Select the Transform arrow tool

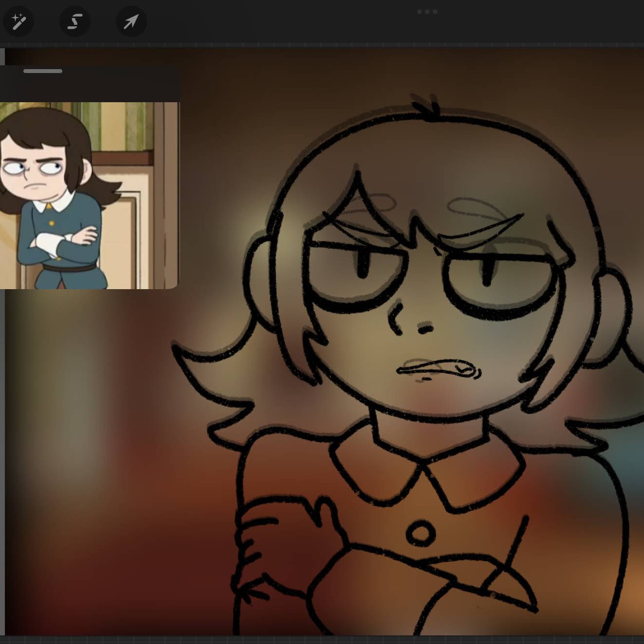[131, 22]
